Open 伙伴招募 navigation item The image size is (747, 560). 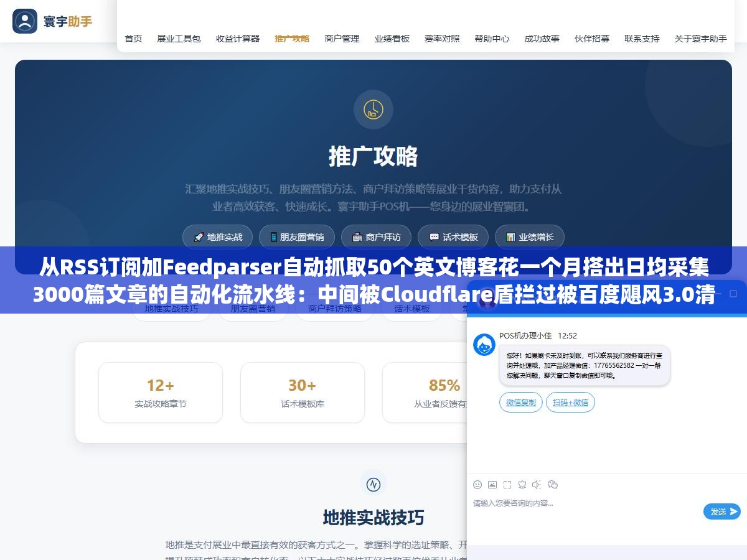point(592,39)
